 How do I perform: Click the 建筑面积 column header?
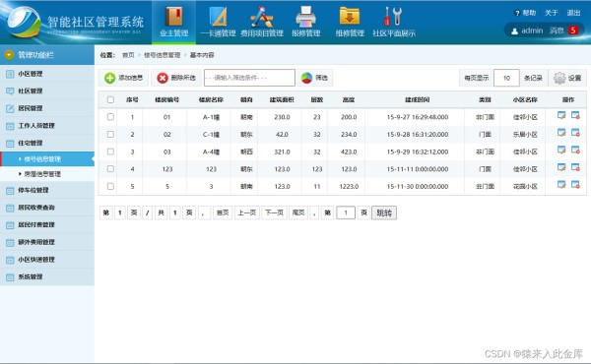click(282, 99)
